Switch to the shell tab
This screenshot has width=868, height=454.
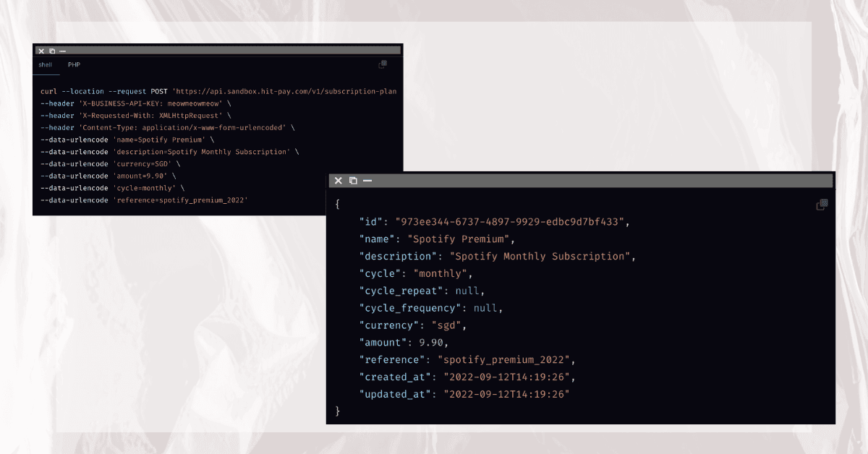45,64
